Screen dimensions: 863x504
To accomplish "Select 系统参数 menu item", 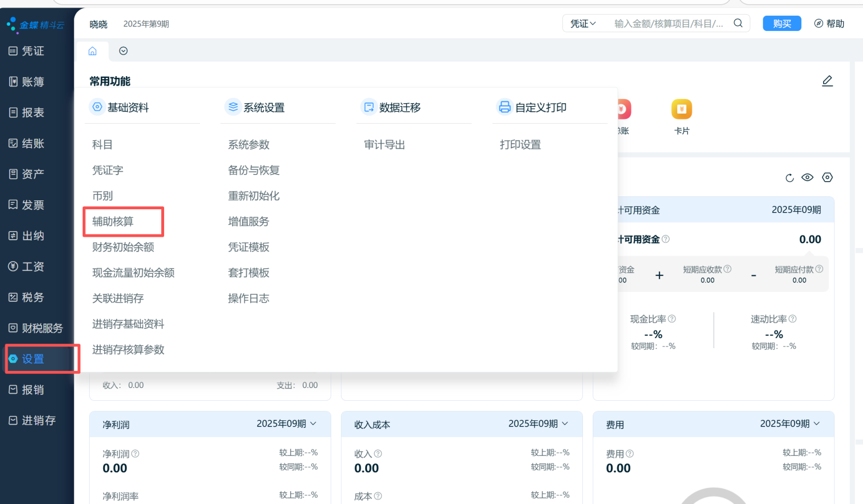I will tap(249, 145).
